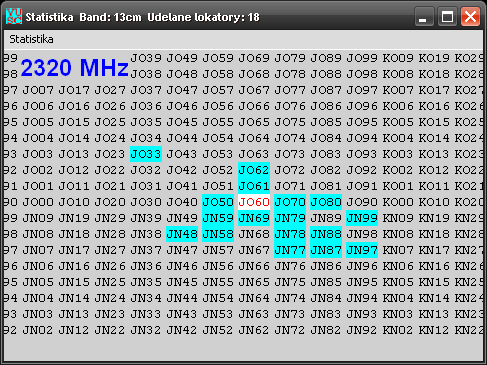Click locator cell JO91
The image size is (487, 365).
click(x=362, y=186)
